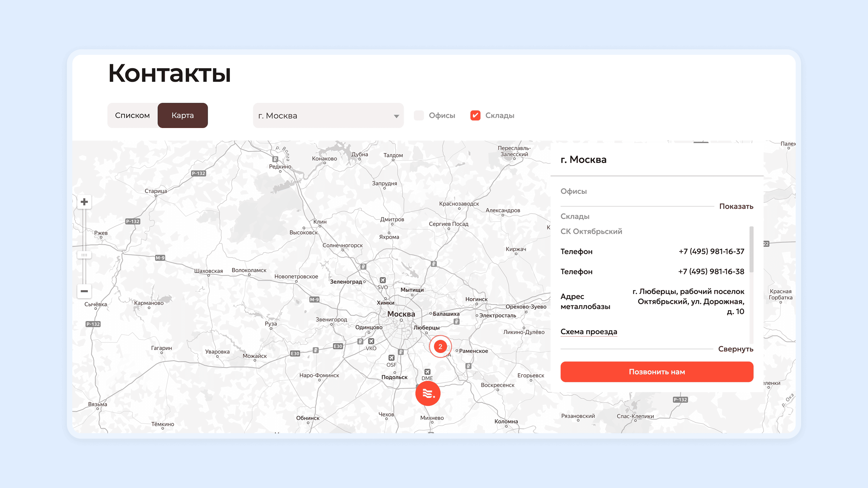Click the Клин label on the map
This screenshot has height=488, width=868.
tap(320, 222)
